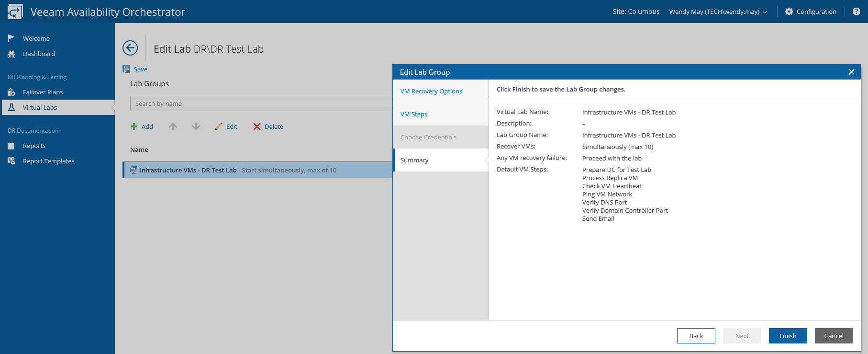Click the 'Check VM Heartbeat' step

tap(612, 186)
